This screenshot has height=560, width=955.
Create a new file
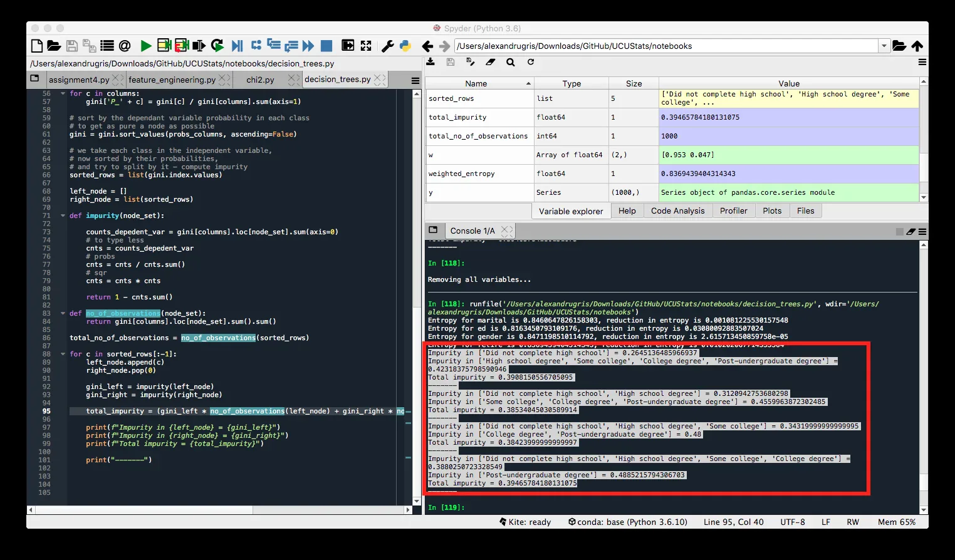37,46
